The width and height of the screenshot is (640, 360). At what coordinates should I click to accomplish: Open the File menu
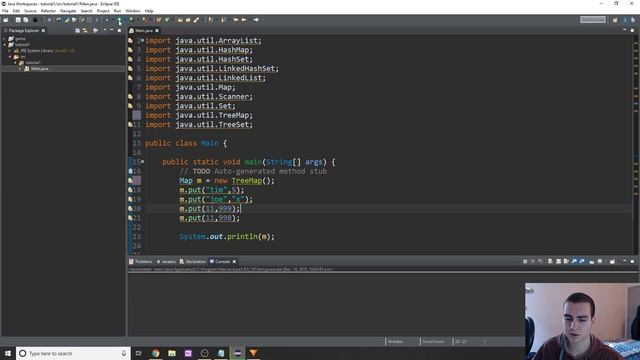pyautogui.click(x=5, y=11)
